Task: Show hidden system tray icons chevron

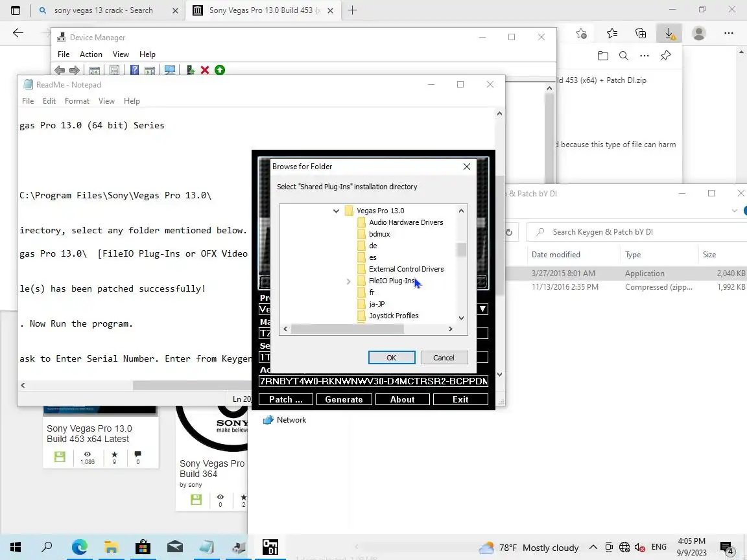Action: (593, 547)
